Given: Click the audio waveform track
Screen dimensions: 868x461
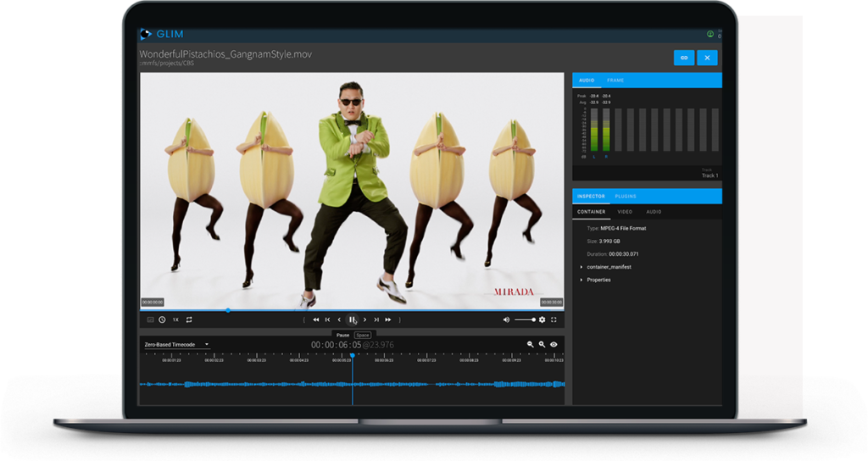Looking at the screenshot, I should click(352, 384).
